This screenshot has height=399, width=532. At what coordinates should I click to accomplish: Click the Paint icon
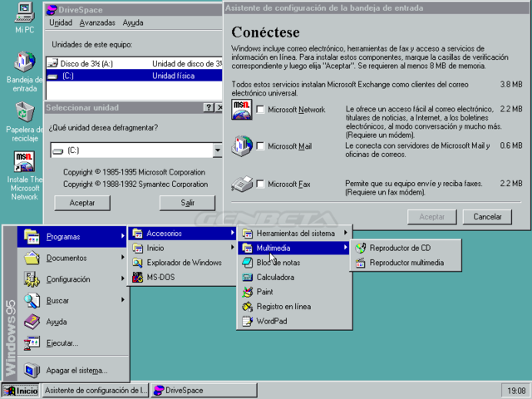point(248,292)
